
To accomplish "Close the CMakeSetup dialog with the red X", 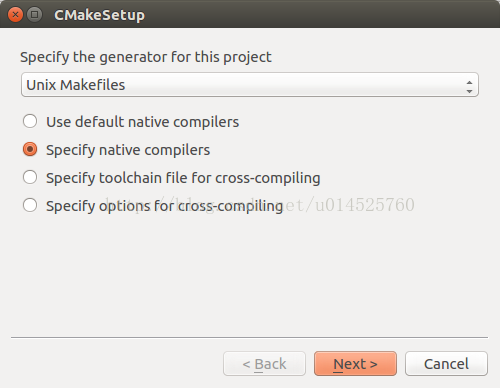I will click(15, 15).
